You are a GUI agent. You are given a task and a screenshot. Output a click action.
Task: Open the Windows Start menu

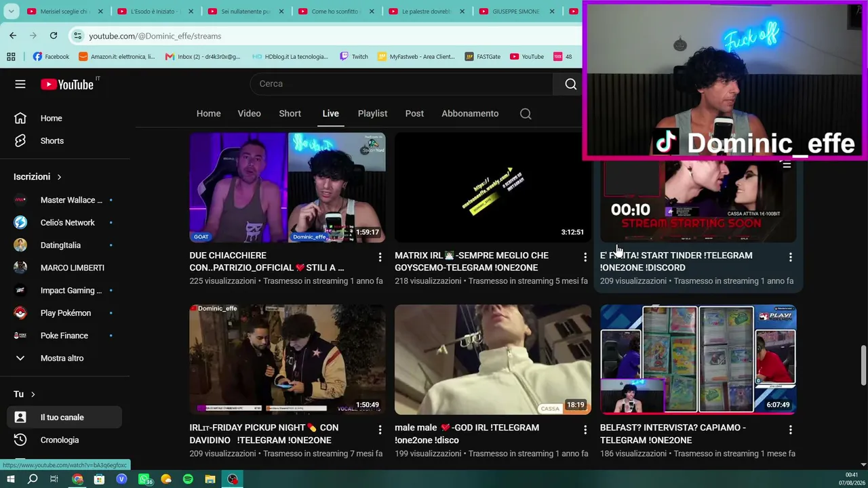[x=11, y=479]
